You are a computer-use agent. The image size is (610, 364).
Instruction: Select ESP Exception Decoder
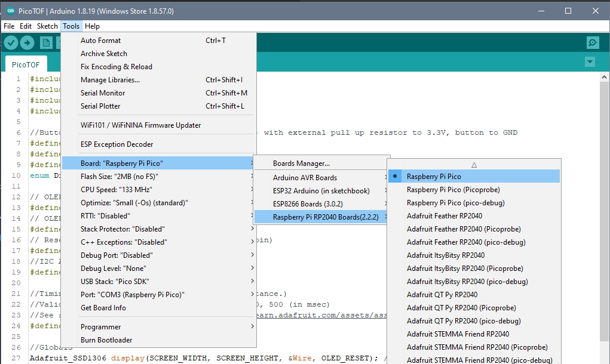point(159,144)
